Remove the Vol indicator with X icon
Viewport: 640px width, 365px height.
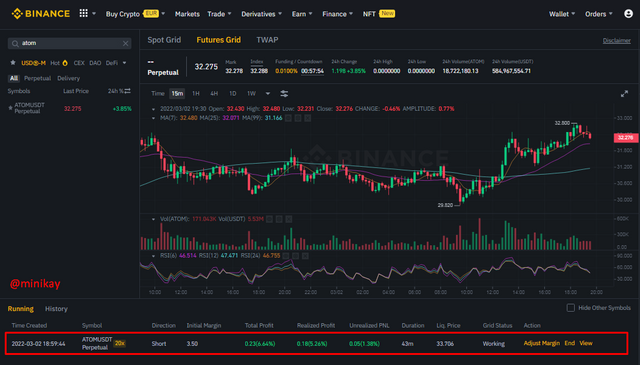[x=289, y=219]
